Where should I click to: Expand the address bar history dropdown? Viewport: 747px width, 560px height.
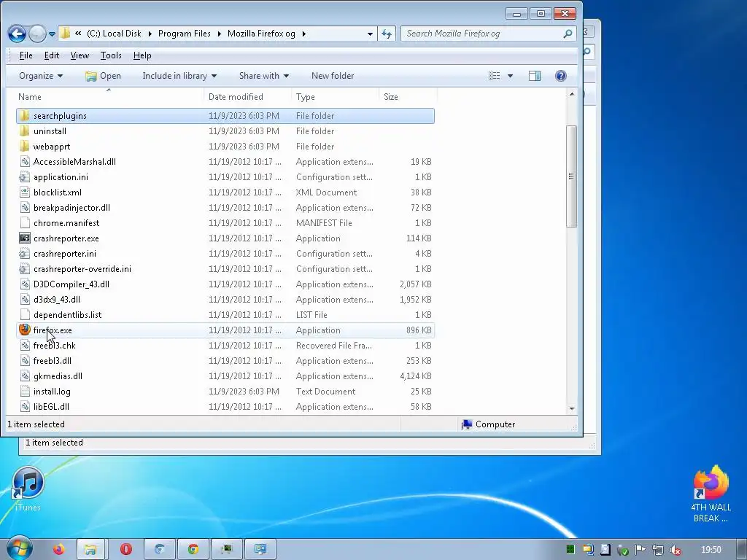370,34
